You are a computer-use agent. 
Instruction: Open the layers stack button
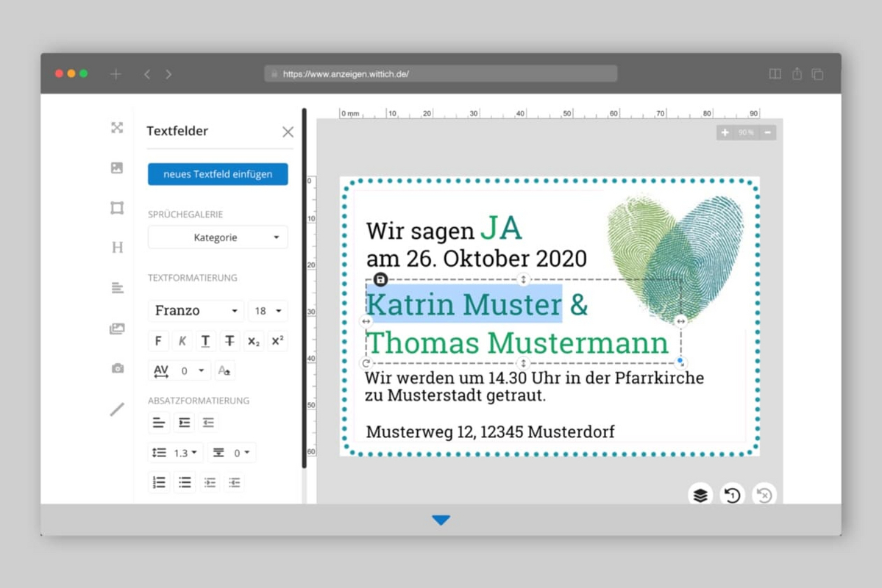pyautogui.click(x=700, y=495)
